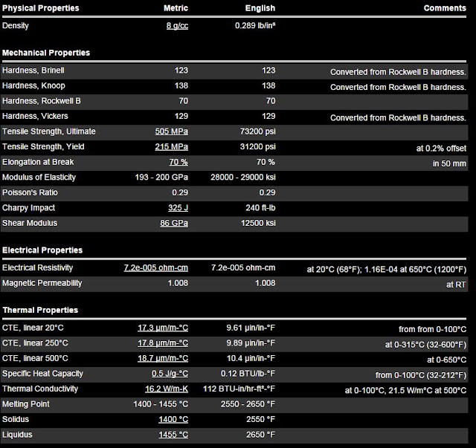Screen dimensions: 476x448
Task: Click the Magnetic Permeability label
Action: pyautogui.click(x=42, y=283)
